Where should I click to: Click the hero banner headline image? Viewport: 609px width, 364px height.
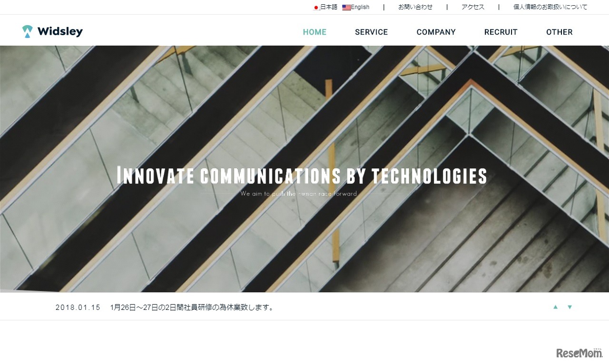(302, 175)
